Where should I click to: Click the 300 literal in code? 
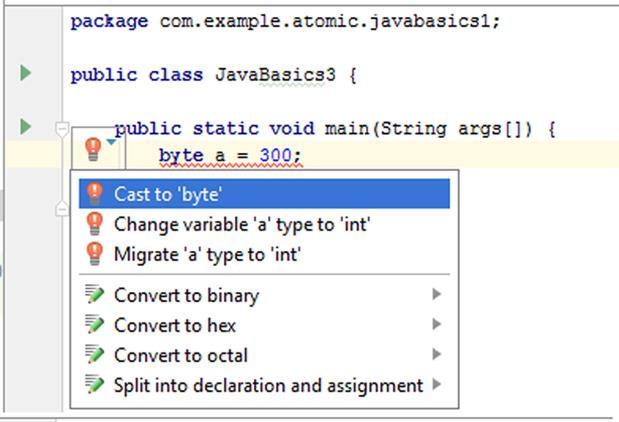click(x=275, y=155)
